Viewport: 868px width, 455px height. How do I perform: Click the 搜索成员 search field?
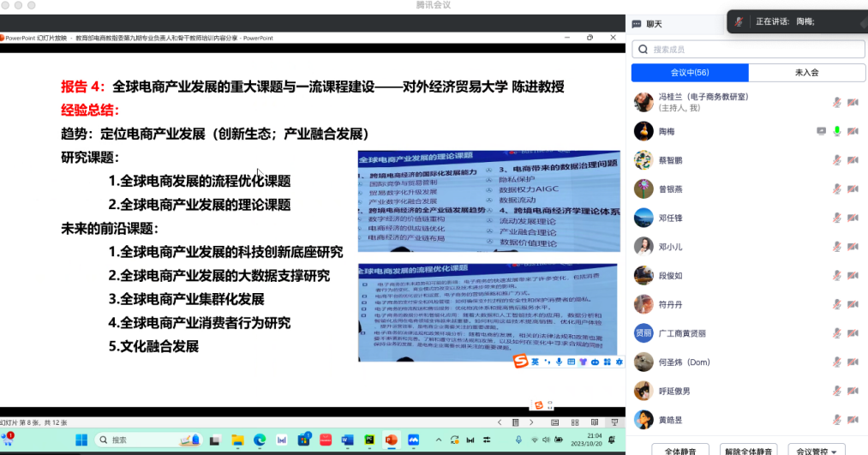click(745, 50)
